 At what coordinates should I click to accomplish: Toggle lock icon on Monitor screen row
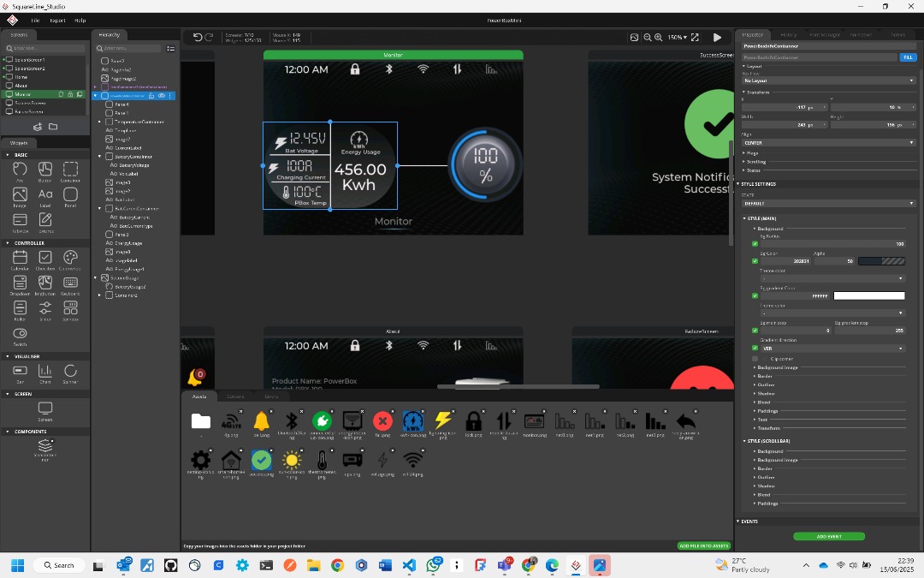click(70, 94)
